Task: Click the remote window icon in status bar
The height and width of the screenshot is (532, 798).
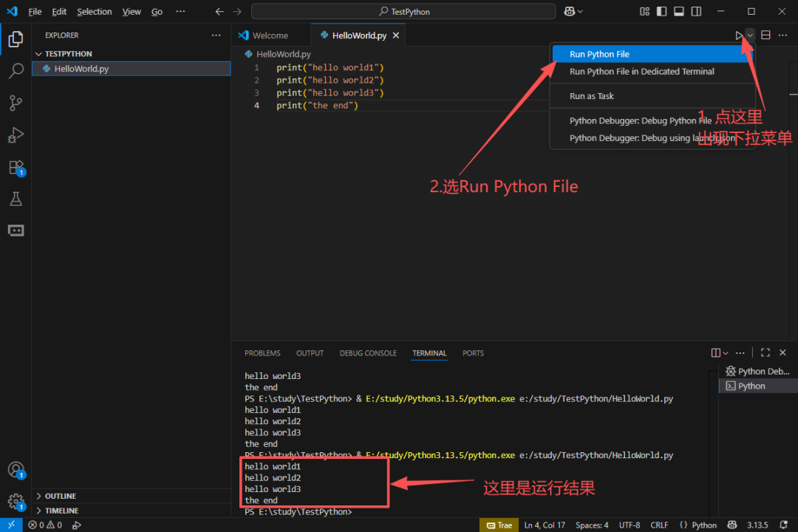Action: point(11,525)
